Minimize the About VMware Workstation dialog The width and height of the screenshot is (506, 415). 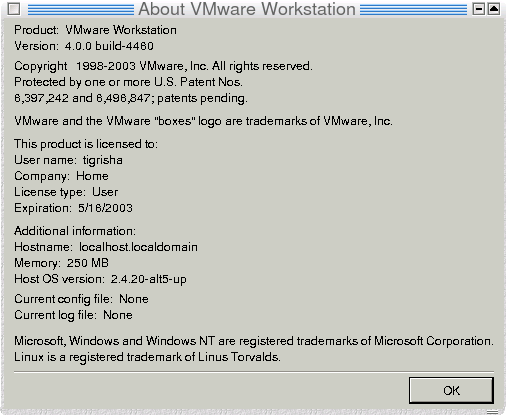[479, 9]
